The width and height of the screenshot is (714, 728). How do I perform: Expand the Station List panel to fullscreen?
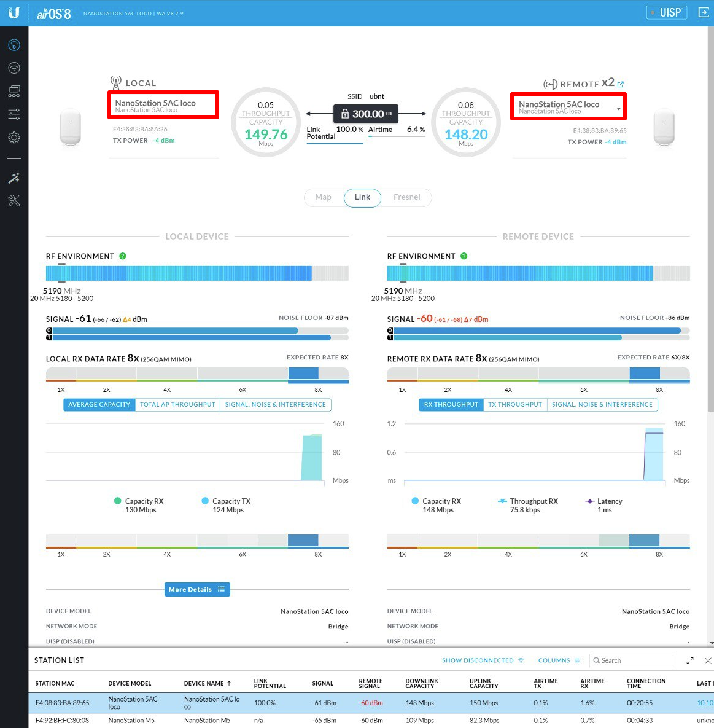click(x=690, y=660)
